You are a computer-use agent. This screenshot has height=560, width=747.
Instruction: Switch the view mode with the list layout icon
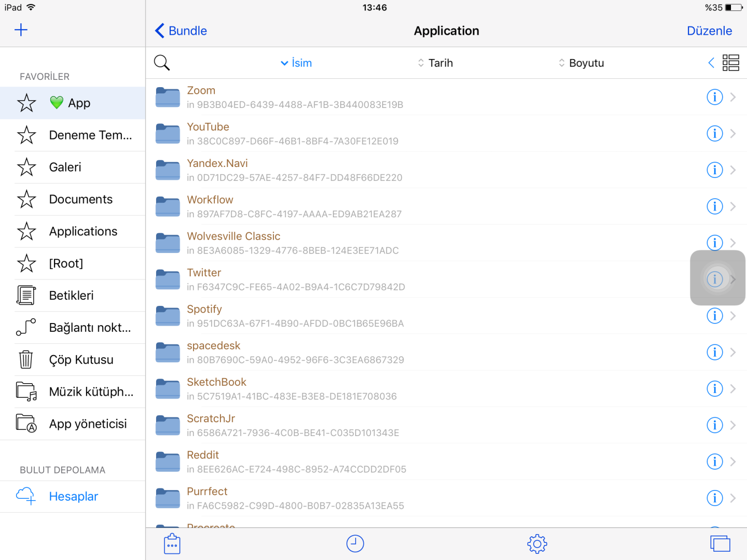[730, 63]
